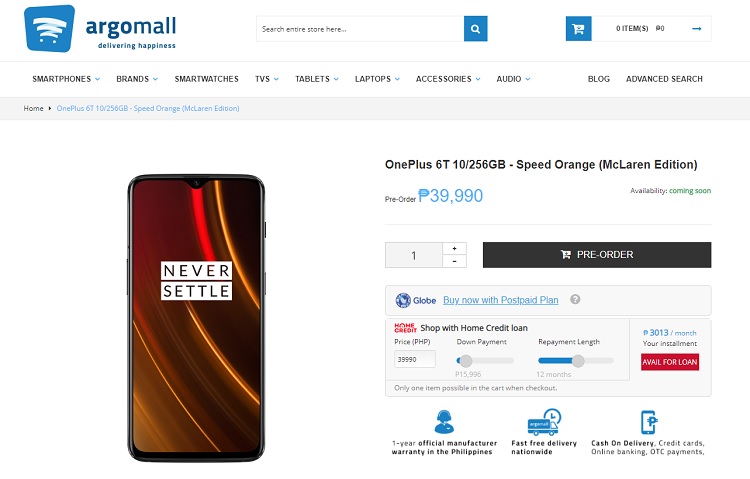Click the search entire store field
The image size is (750, 479).
point(360,29)
